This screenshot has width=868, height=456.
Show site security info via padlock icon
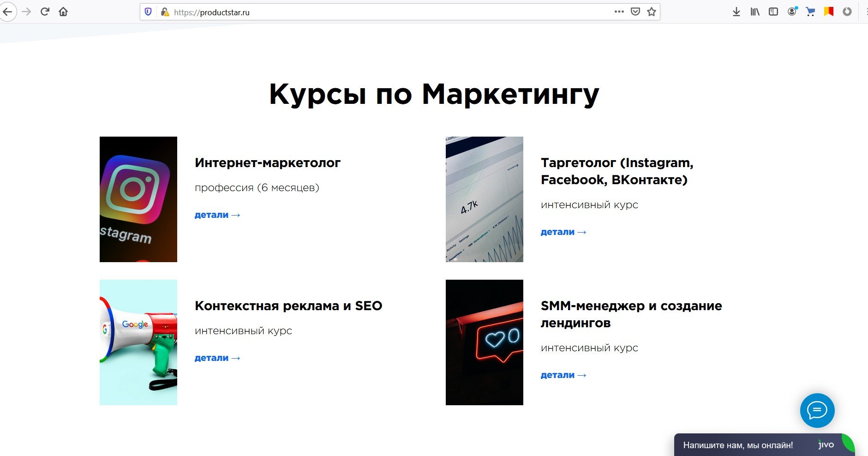[x=164, y=12]
